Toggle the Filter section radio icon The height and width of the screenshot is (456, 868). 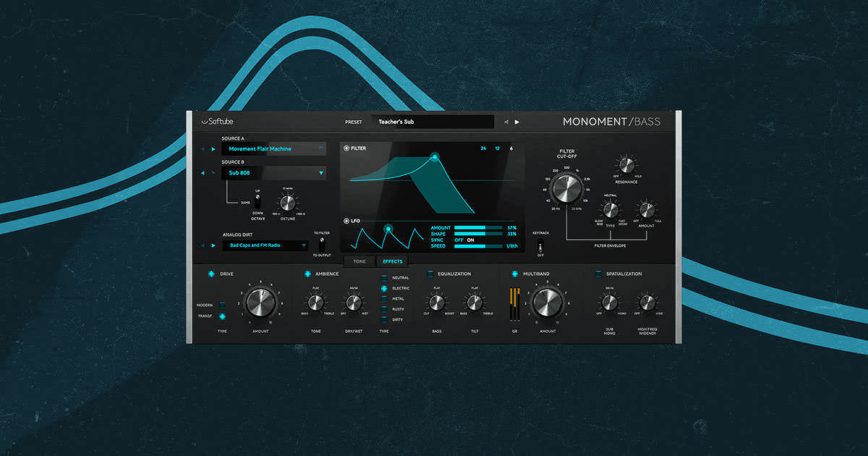coord(346,148)
